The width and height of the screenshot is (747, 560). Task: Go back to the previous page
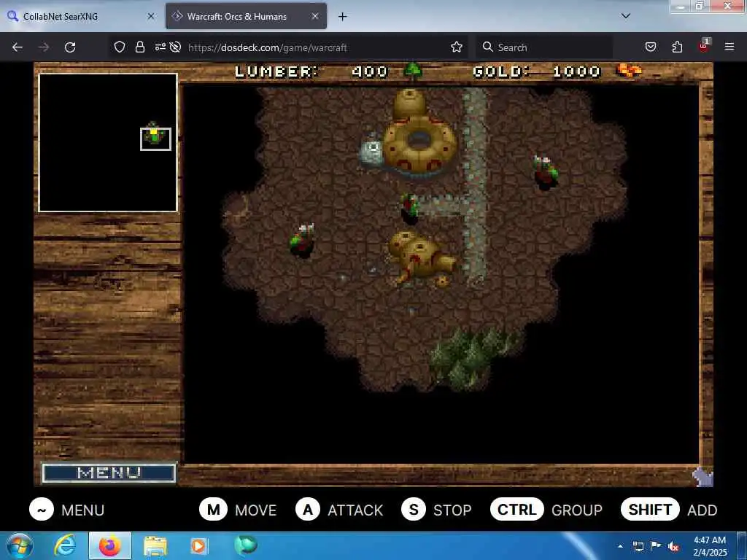point(18,47)
